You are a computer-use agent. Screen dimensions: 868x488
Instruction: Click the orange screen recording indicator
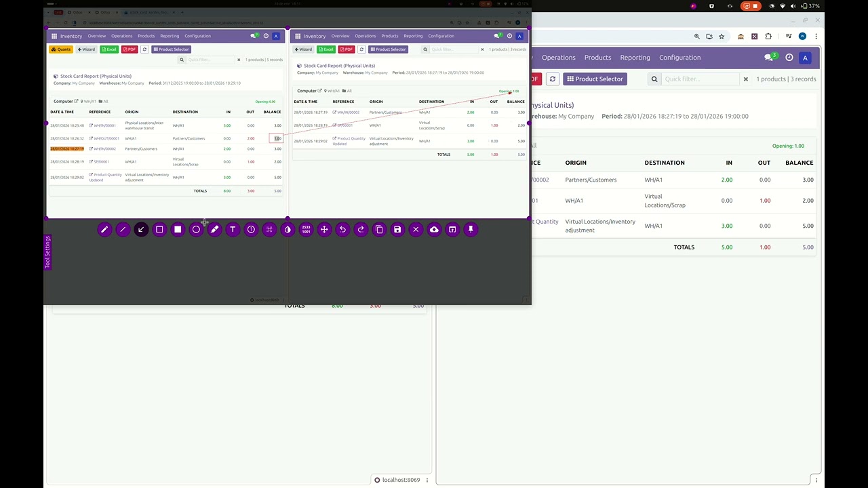tap(751, 6)
